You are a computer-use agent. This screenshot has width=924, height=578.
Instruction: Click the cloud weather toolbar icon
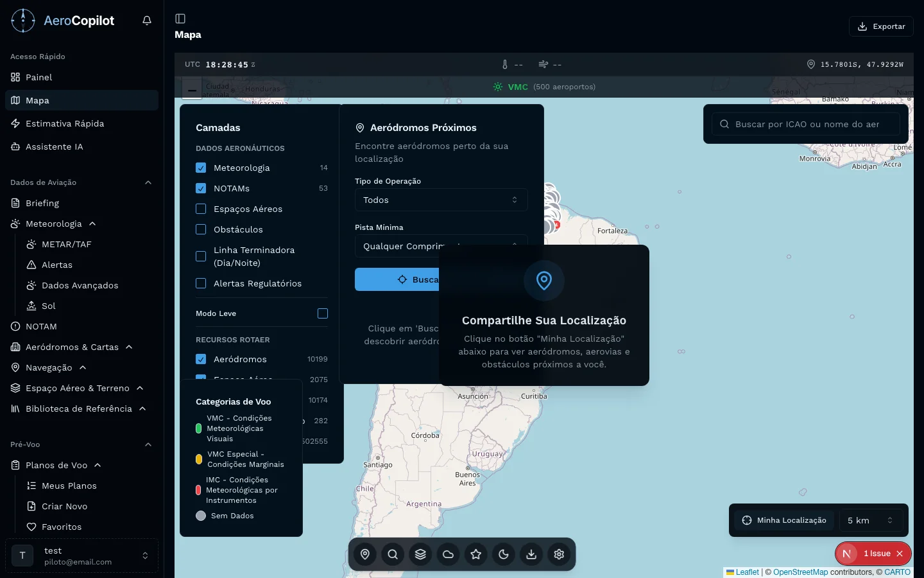(x=448, y=554)
